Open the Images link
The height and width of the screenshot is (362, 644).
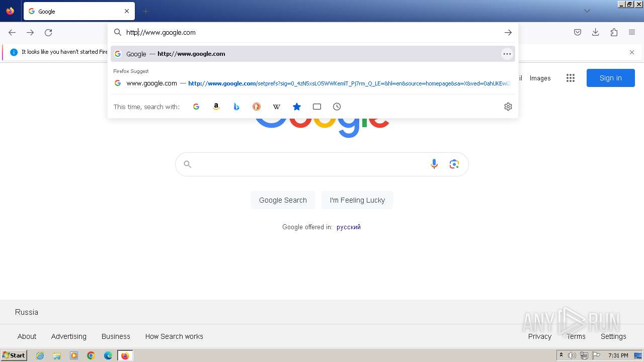pyautogui.click(x=540, y=78)
